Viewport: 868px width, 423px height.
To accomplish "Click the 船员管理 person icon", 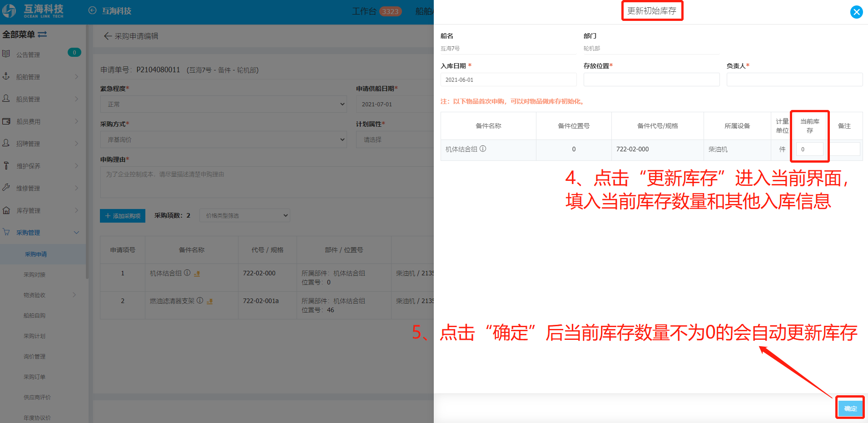I will click(6, 98).
